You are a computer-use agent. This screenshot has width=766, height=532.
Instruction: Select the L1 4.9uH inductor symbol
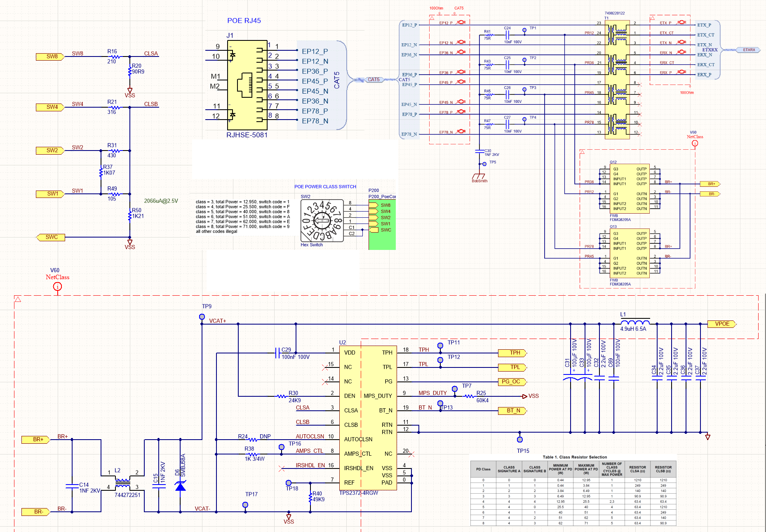pyautogui.click(x=635, y=322)
